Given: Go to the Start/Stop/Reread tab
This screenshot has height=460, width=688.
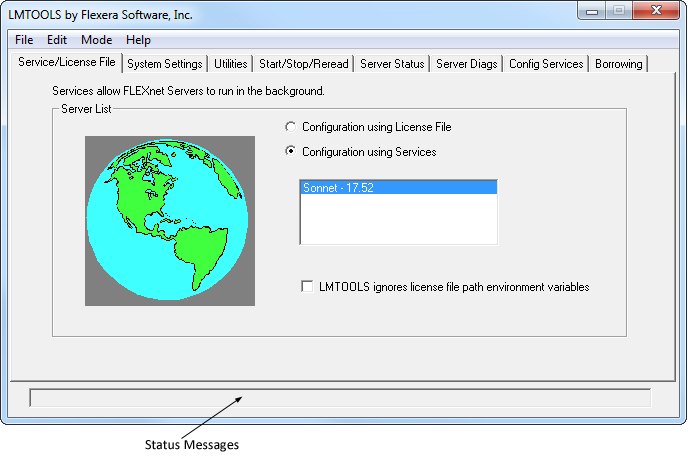Looking at the screenshot, I should [x=304, y=64].
